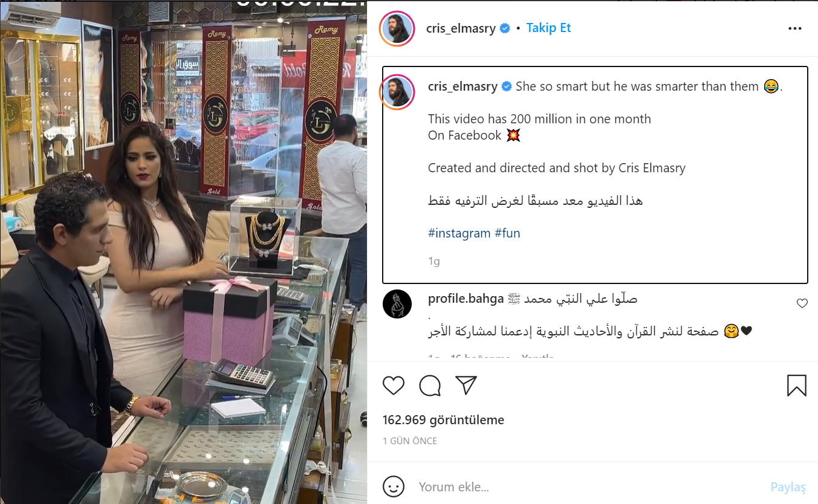Open the 1 GÜN ÖNCE timestamp link

pos(410,441)
